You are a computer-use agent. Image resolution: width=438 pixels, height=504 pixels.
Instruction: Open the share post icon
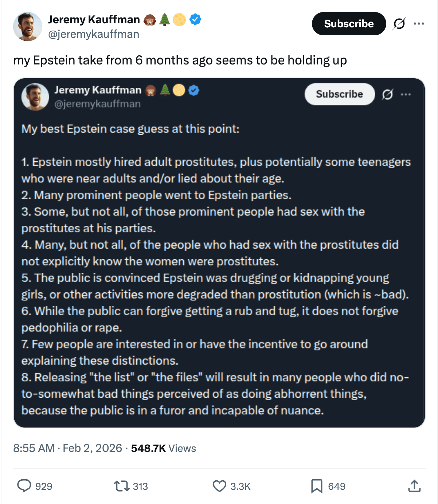click(414, 486)
